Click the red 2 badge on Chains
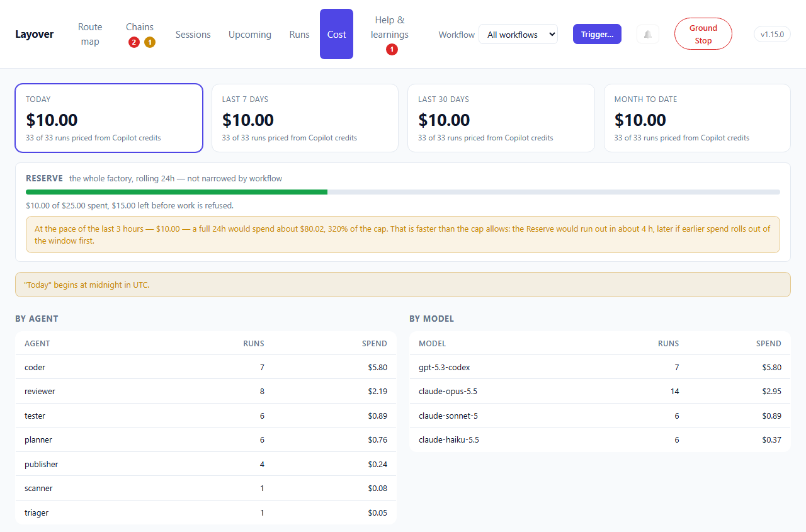The image size is (806, 532). coord(133,42)
